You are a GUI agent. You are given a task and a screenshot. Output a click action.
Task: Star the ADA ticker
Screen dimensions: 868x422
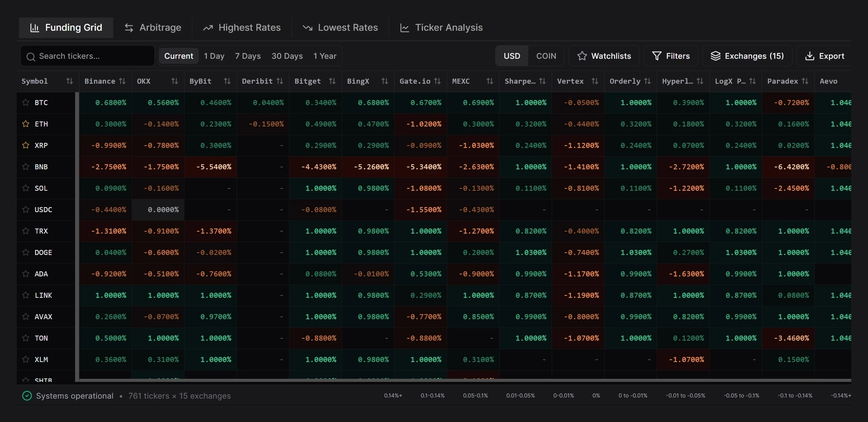pyautogui.click(x=26, y=274)
